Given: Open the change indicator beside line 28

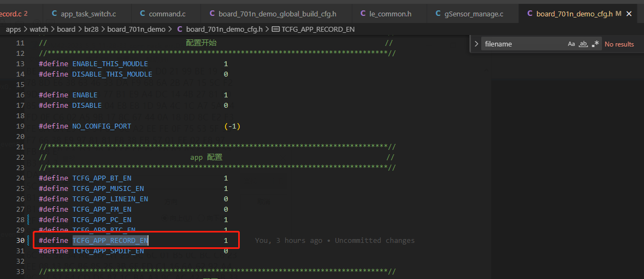Looking at the screenshot, I should tap(28, 220).
